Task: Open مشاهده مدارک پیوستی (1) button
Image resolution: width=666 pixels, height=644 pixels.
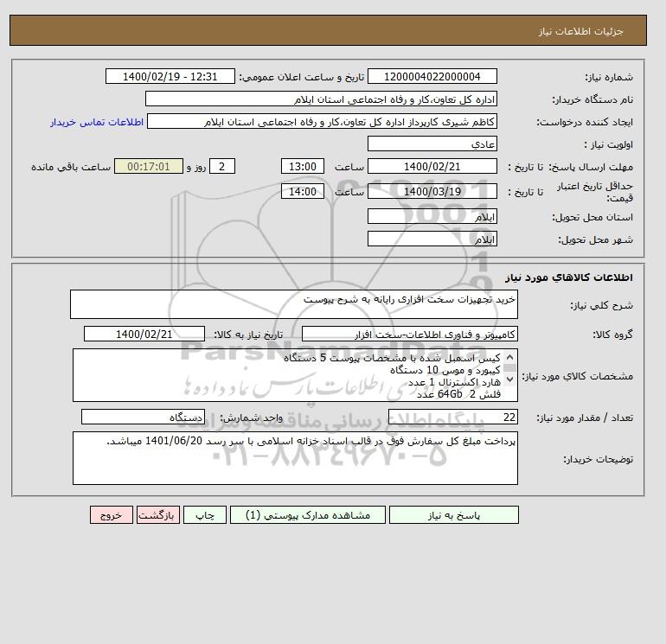Action: tap(308, 515)
